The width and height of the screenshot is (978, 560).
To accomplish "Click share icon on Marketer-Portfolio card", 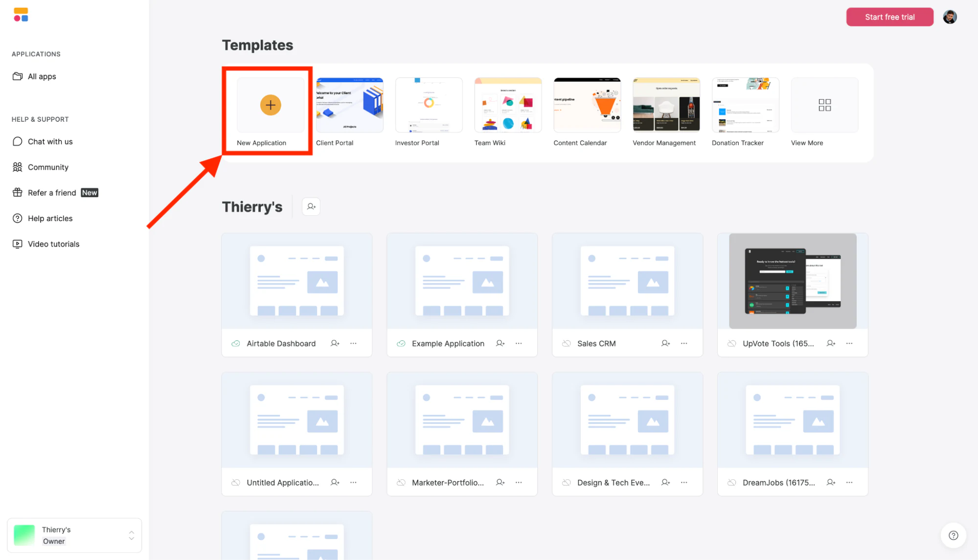I will [500, 482].
